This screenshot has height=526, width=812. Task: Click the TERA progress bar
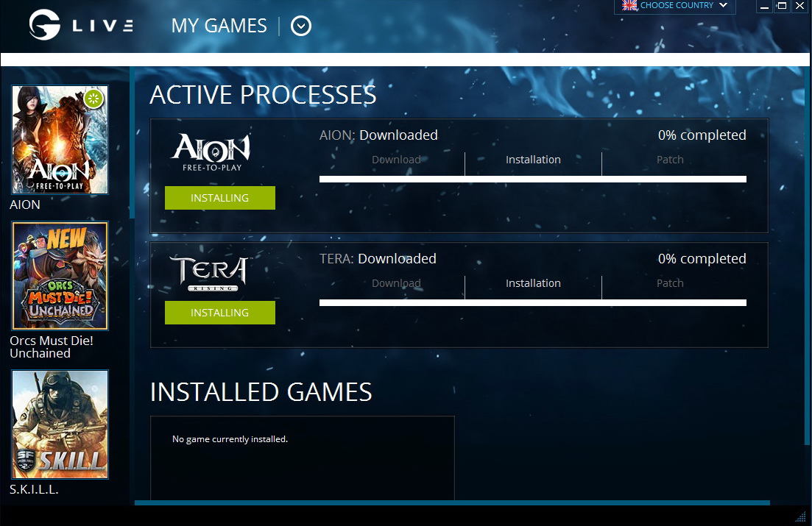click(x=533, y=303)
